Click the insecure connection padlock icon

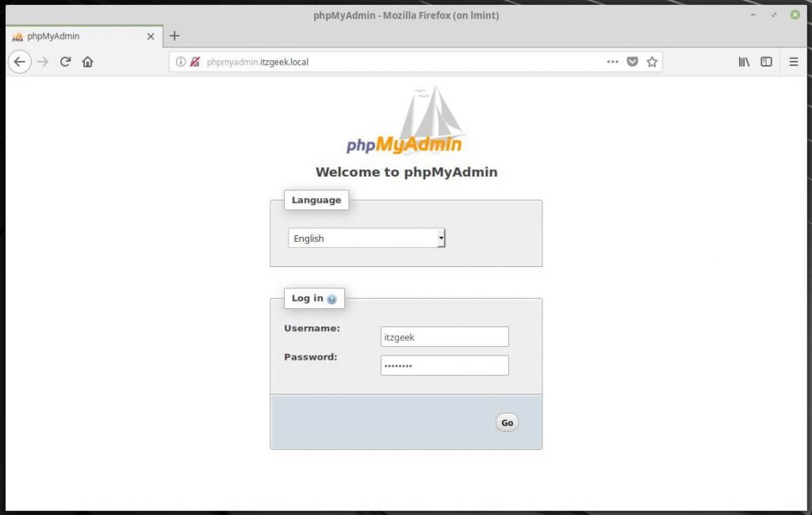tap(195, 62)
